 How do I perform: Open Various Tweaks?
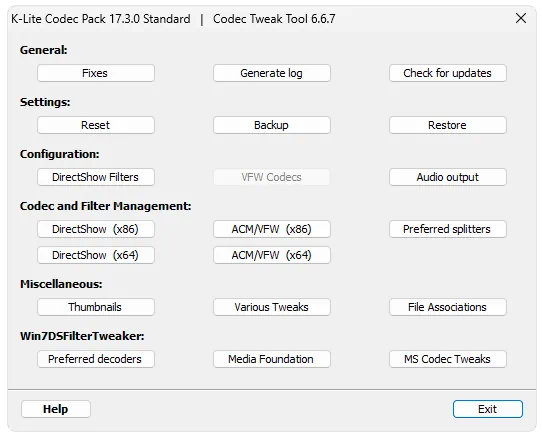272,307
